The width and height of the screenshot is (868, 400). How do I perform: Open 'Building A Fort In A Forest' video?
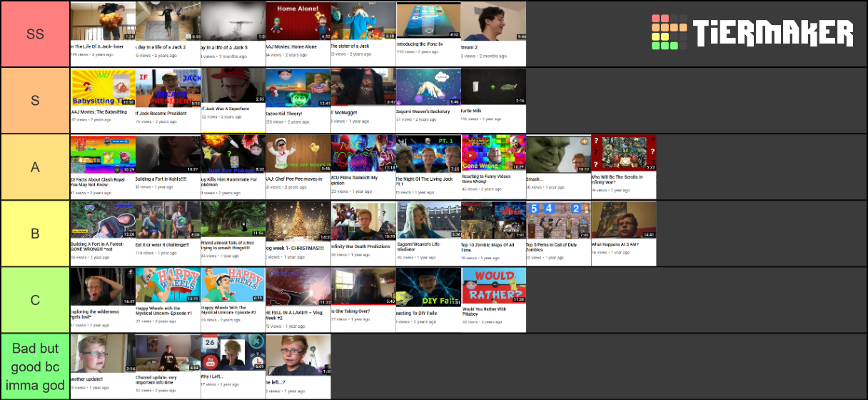click(103, 233)
